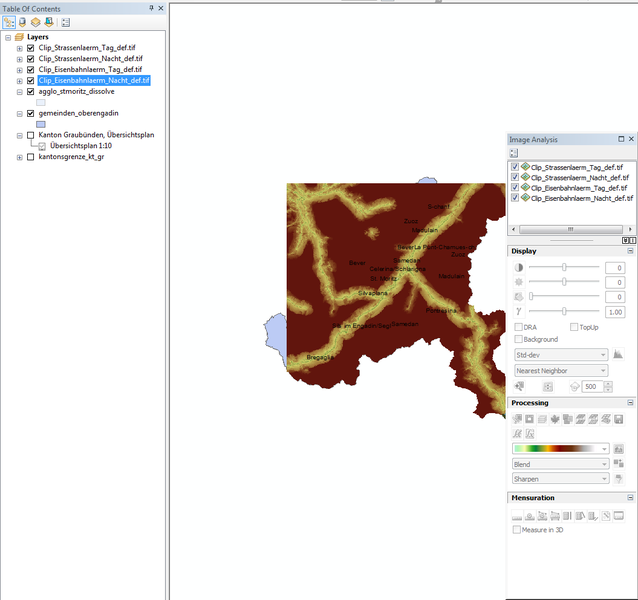Viewport: 638px width, 600px height.
Task: Open Table Of Contents options icon
Action: pos(66,21)
